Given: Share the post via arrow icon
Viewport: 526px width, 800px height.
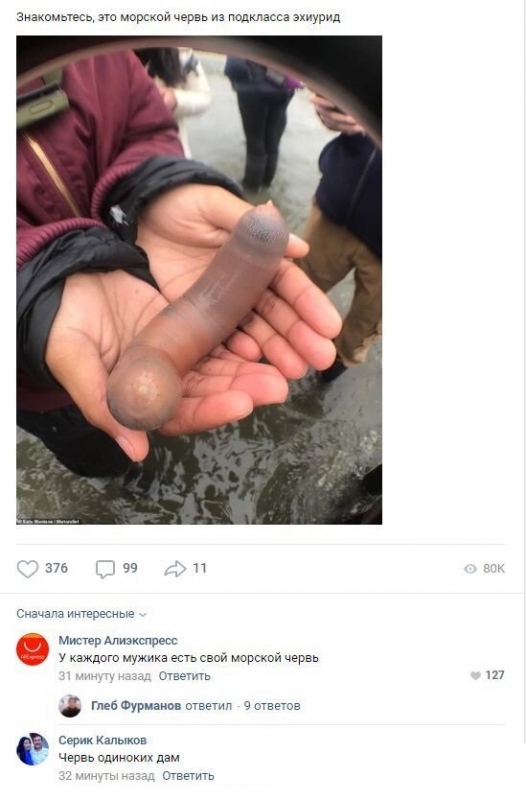Looking at the screenshot, I should [175, 568].
